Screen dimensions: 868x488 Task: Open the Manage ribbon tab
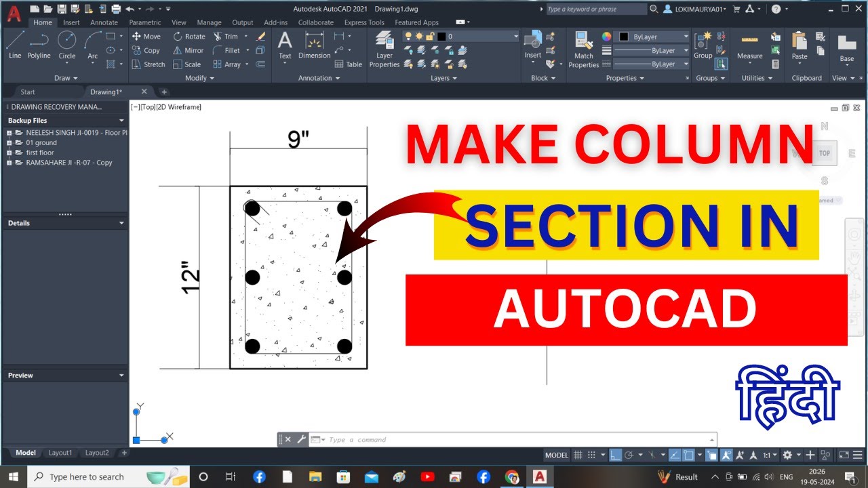(209, 22)
